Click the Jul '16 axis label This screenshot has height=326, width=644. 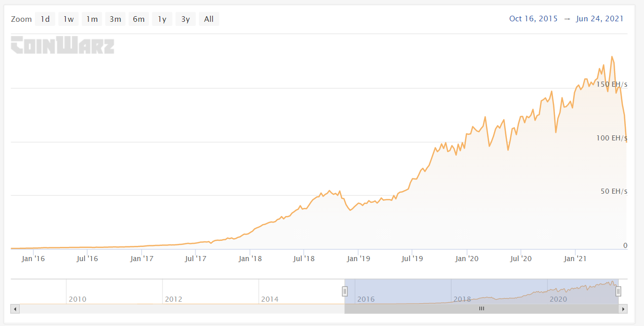[87, 259]
